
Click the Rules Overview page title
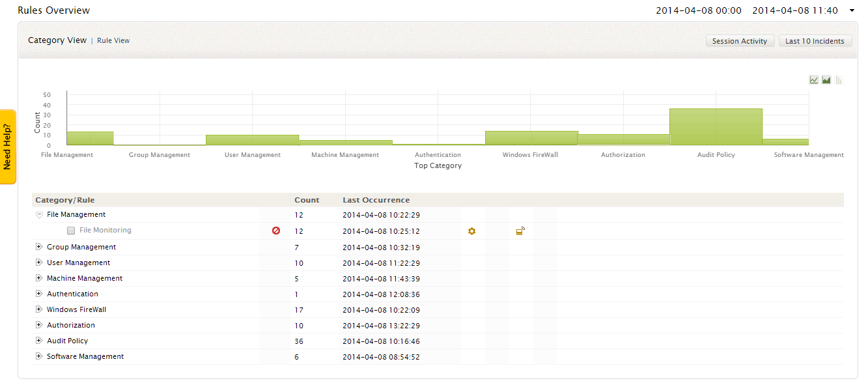click(x=54, y=10)
